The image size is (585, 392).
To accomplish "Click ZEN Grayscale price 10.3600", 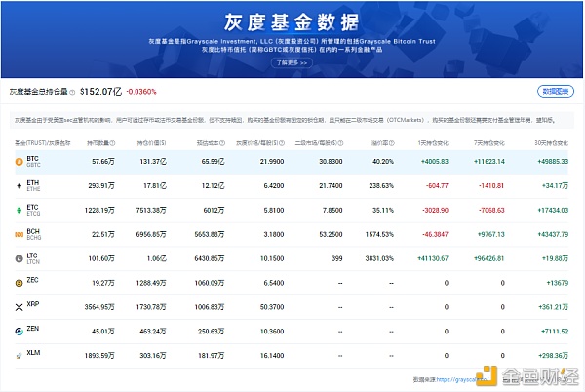I will [272, 332].
